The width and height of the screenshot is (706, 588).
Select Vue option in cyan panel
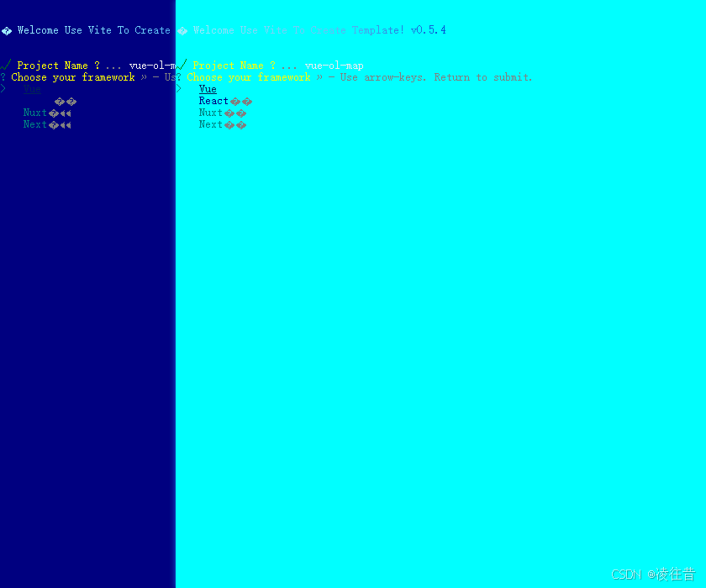[208, 89]
